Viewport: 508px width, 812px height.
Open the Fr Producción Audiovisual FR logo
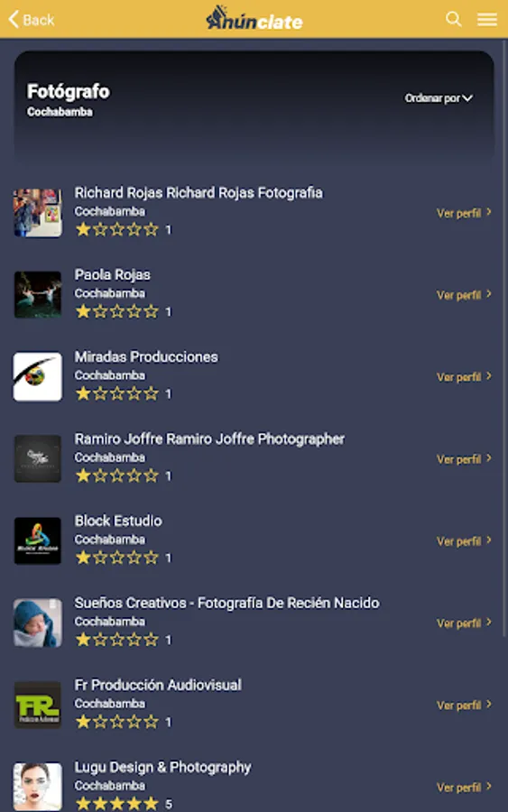click(37, 705)
